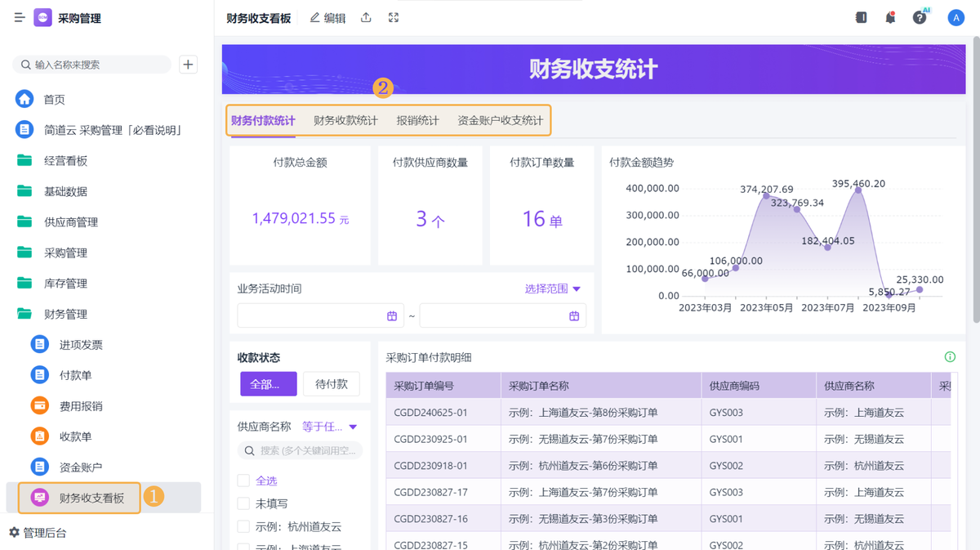Check the 未填写 checkbox
The width and height of the screenshot is (980, 550).
(243, 503)
